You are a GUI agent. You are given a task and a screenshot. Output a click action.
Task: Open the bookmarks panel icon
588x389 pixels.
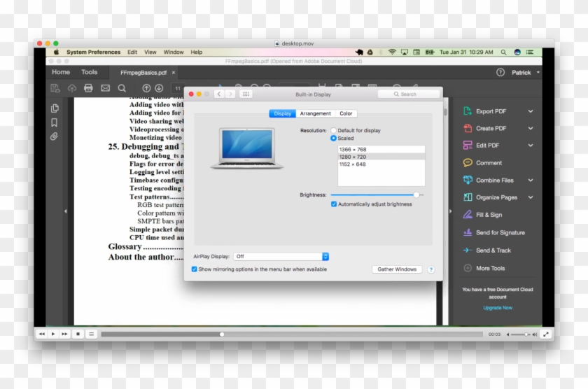(x=55, y=122)
